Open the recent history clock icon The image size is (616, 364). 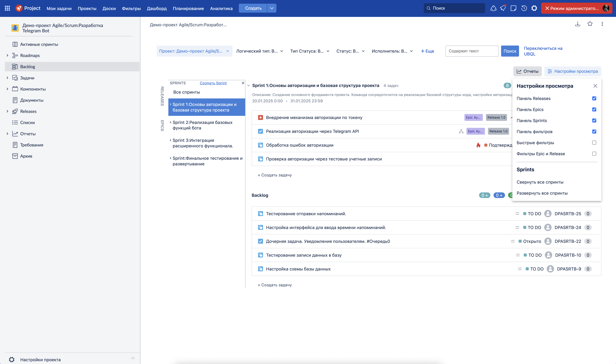tap(524, 8)
